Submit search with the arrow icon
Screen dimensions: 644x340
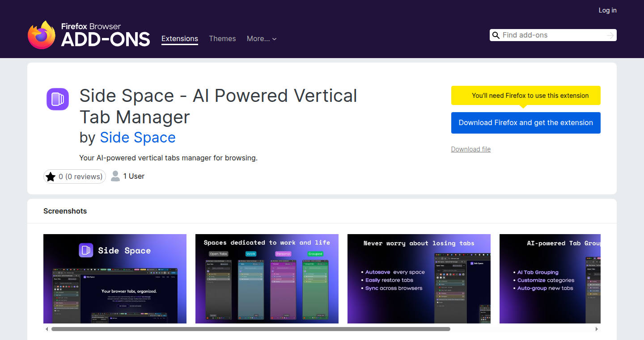(610, 35)
